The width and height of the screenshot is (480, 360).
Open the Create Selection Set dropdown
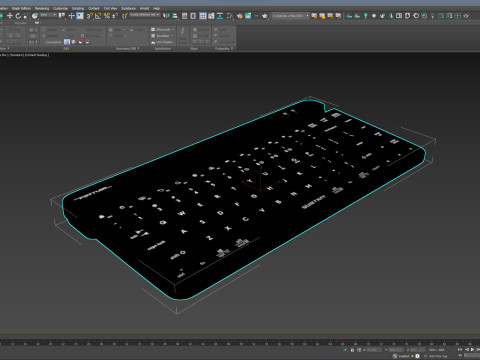[x=144, y=15]
